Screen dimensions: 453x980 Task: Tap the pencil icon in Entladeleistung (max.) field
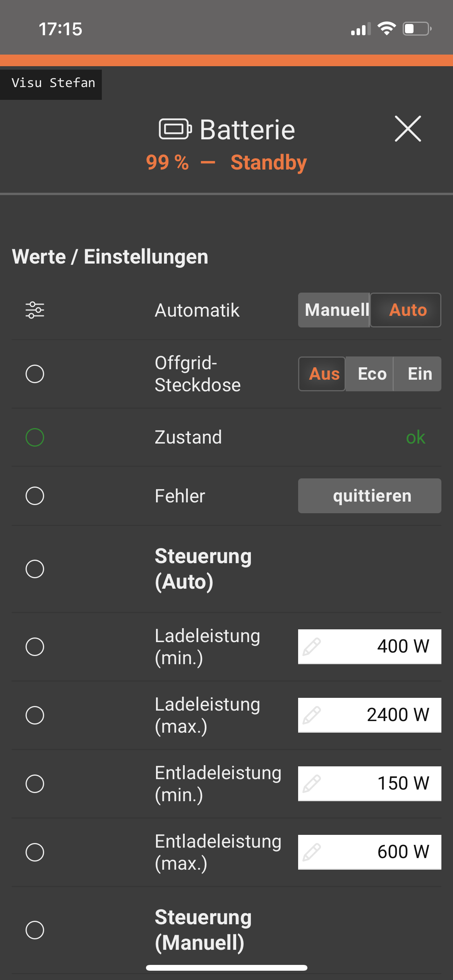coord(312,852)
